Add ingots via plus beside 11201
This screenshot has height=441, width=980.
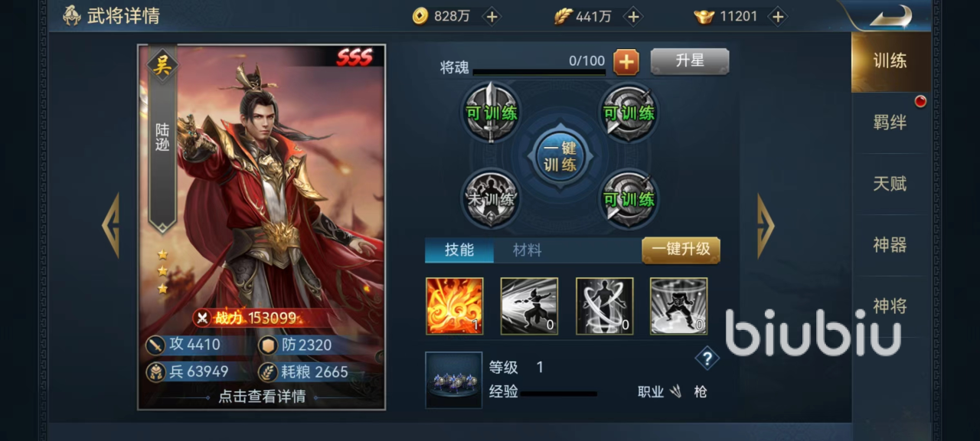coord(777,16)
